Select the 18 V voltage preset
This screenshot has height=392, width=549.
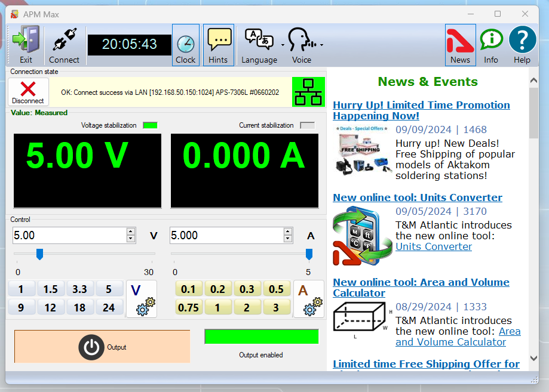(x=79, y=308)
